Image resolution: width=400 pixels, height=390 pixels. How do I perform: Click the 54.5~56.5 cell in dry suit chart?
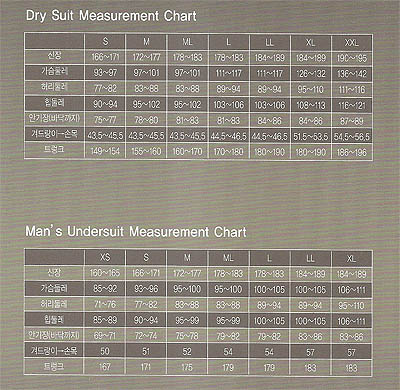coord(352,136)
